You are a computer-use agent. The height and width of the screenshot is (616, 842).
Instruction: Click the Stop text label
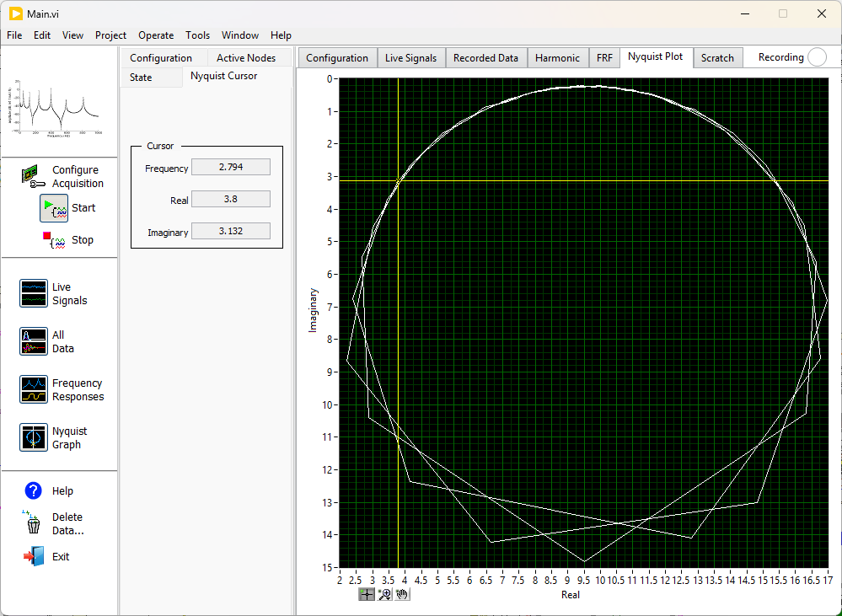pos(83,240)
